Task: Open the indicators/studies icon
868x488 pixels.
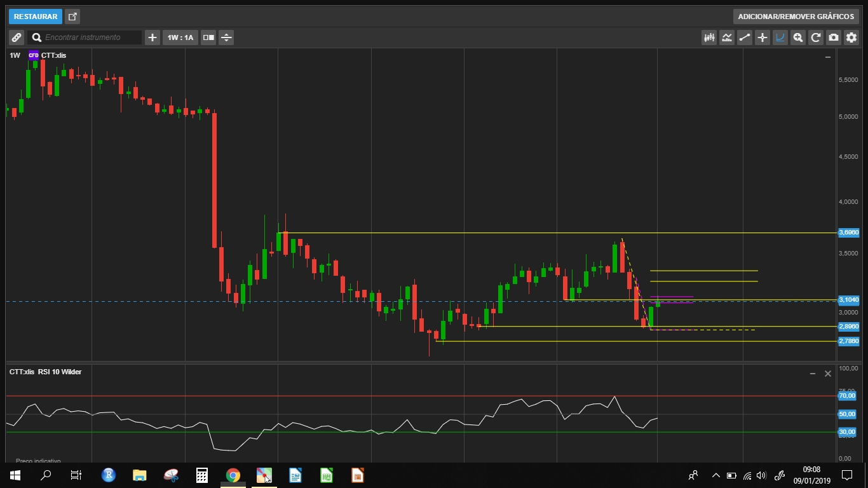Action: [727, 37]
